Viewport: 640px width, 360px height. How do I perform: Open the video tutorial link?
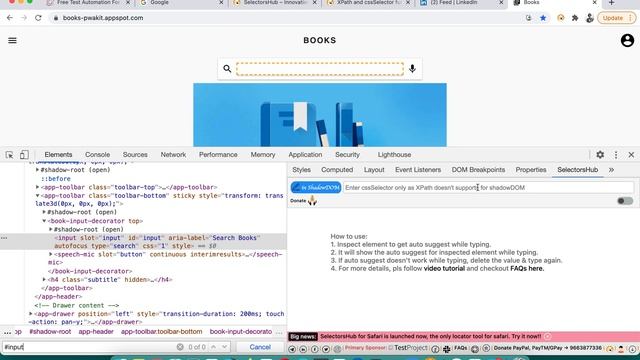pos(444,269)
